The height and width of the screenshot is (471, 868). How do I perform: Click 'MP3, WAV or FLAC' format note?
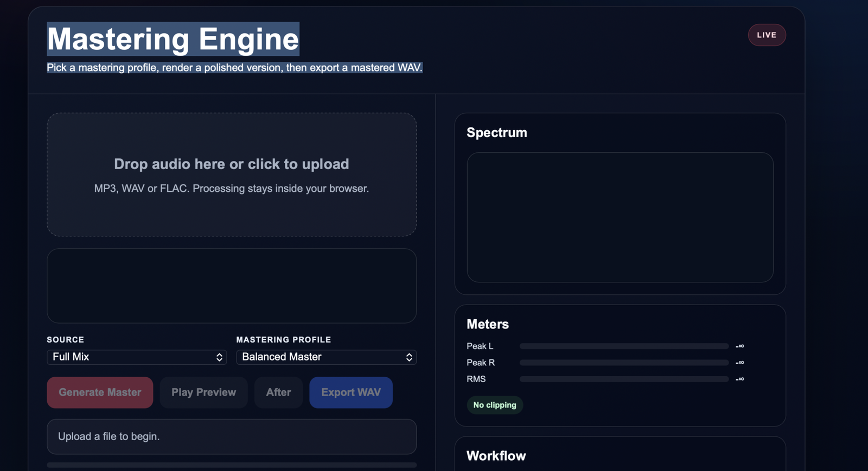click(x=232, y=189)
